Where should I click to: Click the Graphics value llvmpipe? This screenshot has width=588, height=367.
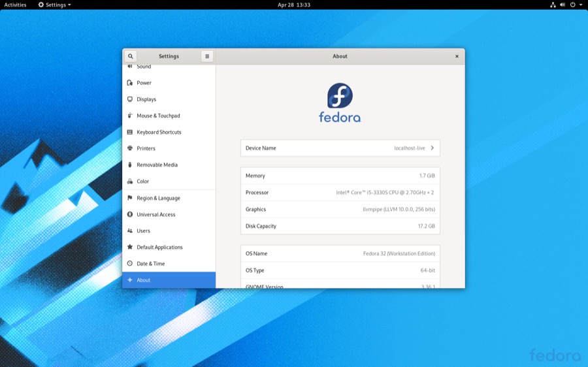[399, 210]
